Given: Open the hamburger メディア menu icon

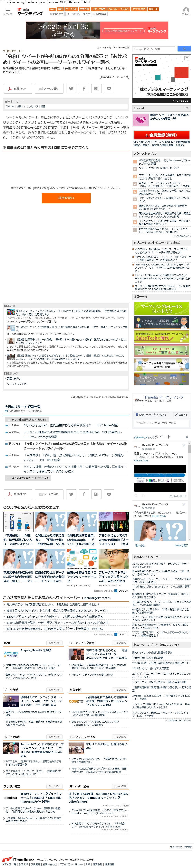Looking at the screenshot, I should click(7, 12).
